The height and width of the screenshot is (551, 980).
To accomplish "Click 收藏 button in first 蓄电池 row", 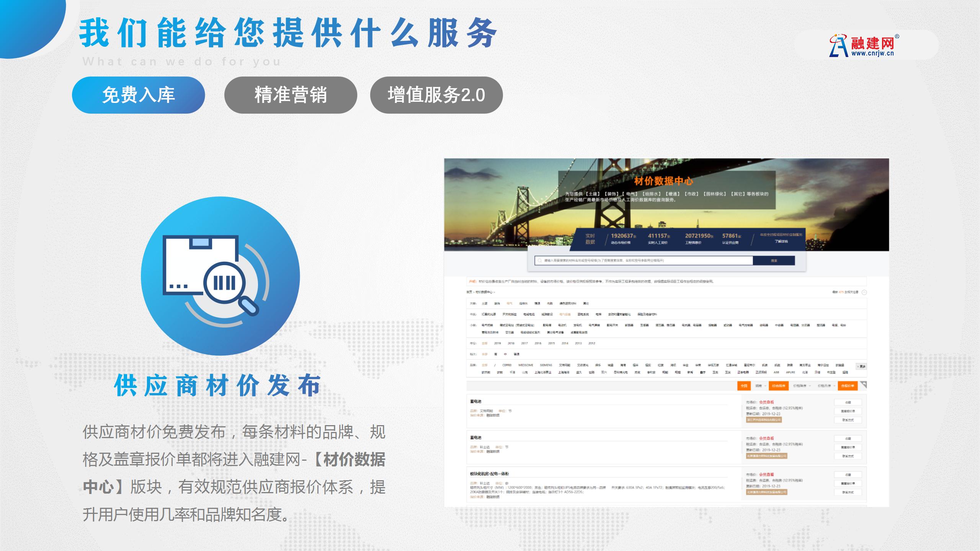I will click(848, 403).
